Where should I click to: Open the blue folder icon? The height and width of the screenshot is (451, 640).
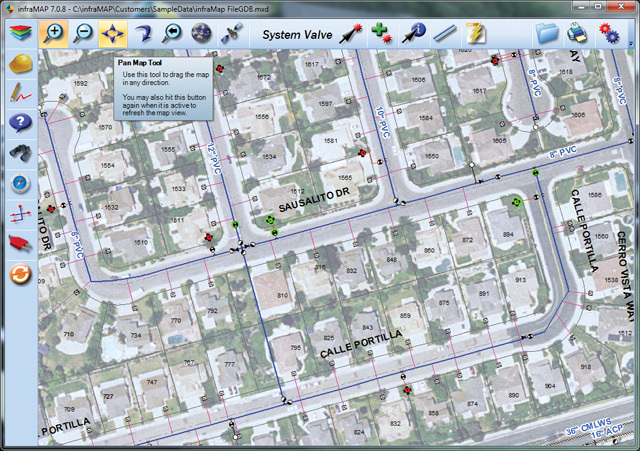coord(546,33)
